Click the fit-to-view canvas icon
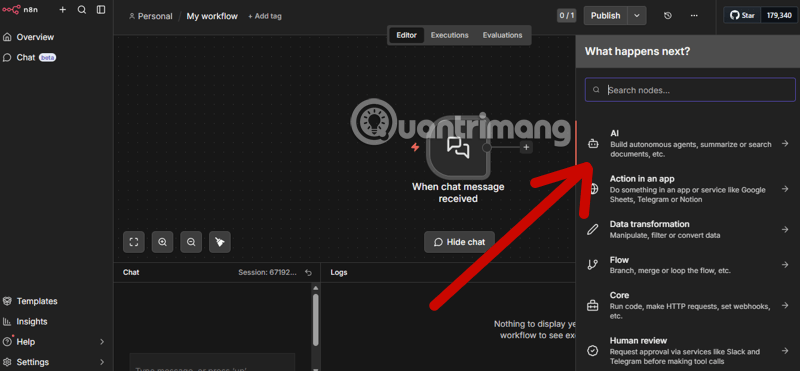The width and height of the screenshot is (800, 371). [x=134, y=242]
